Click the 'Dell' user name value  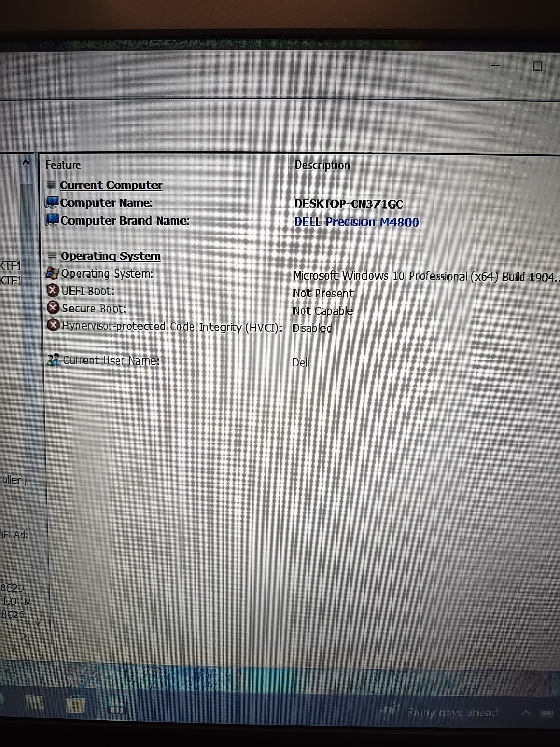[301, 362]
